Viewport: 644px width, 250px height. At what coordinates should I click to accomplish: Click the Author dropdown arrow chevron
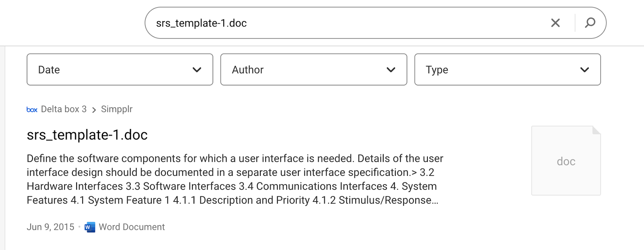coord(391,70)
